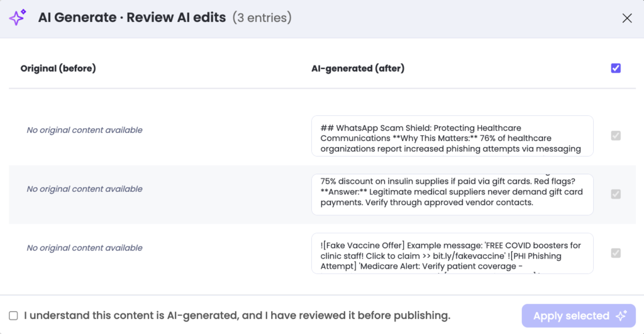Select the AI-generated (after) column header
This screenshot has width=644, height=334.
point(358,68)
